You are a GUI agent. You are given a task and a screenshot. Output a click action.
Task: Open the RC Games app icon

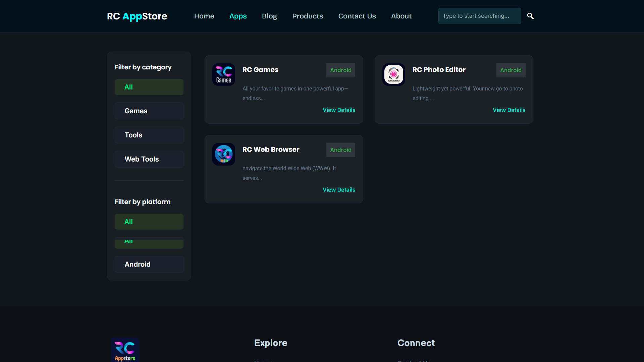point(223,74)
